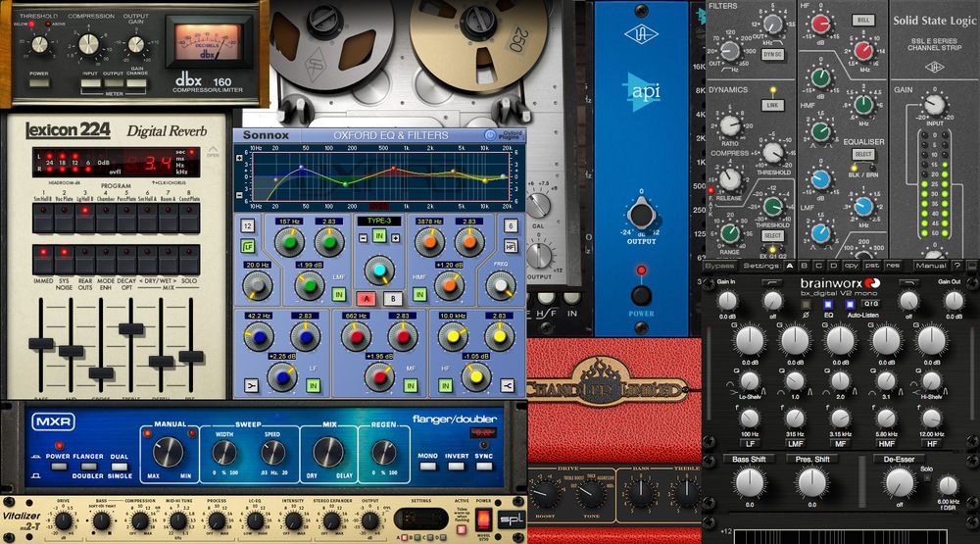
Task: Select Sonnox preset A button
Action: pyautogui.click(x=367, y=298)
